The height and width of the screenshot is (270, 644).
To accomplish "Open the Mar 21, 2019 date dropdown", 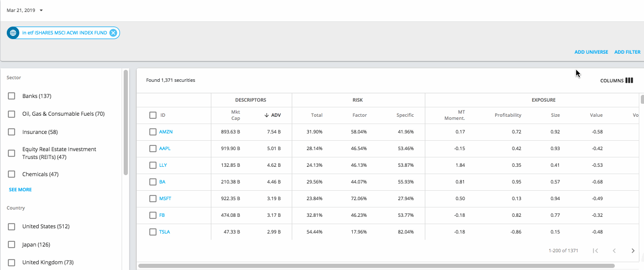I will [25, 10].
